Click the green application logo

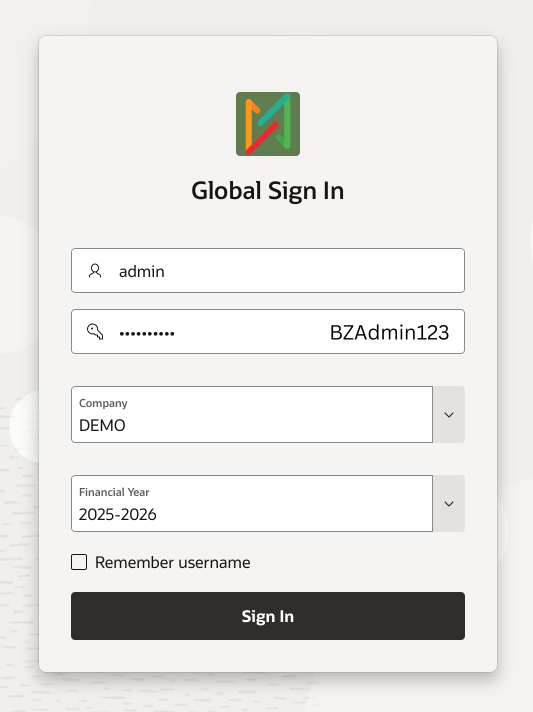coord(268,124)
